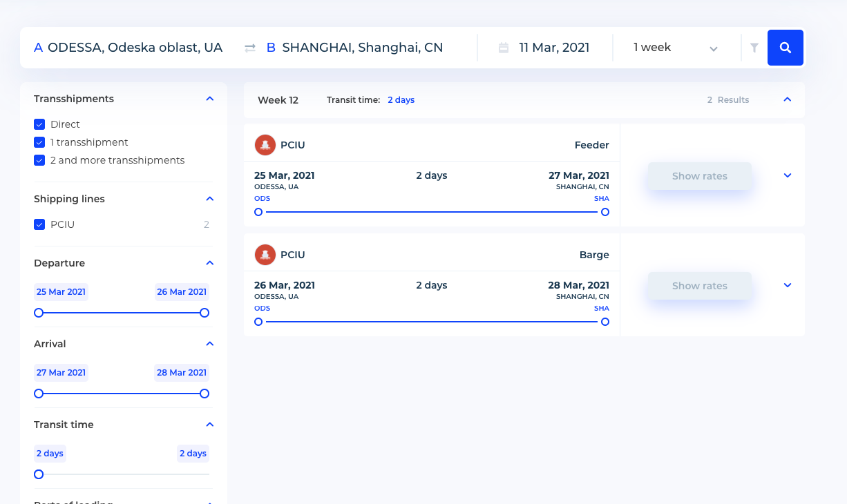Uncheck the PCIU shipping line checkbox
This screenshot has height=504, width=847.
point(39,224)
